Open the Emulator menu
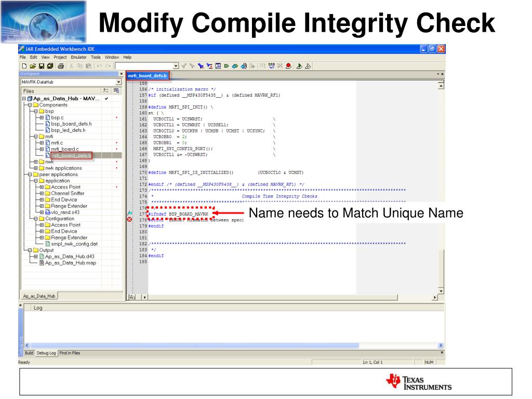This screenshot has height=399, width=532. [79, 57]
